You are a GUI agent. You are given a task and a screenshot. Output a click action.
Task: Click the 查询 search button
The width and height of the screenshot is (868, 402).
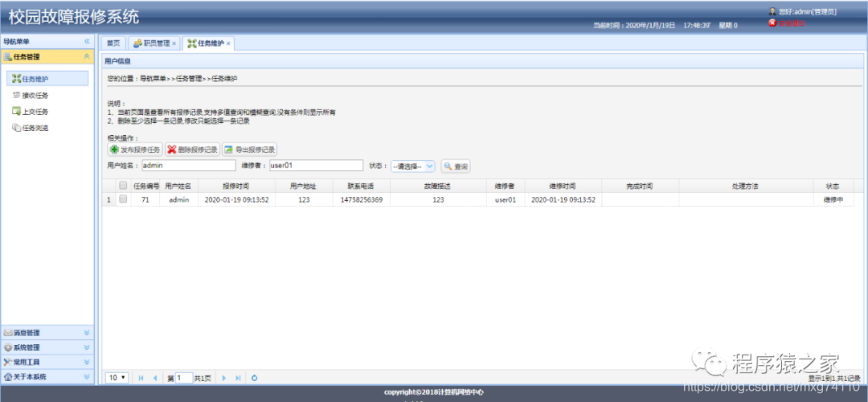(456, 166)
